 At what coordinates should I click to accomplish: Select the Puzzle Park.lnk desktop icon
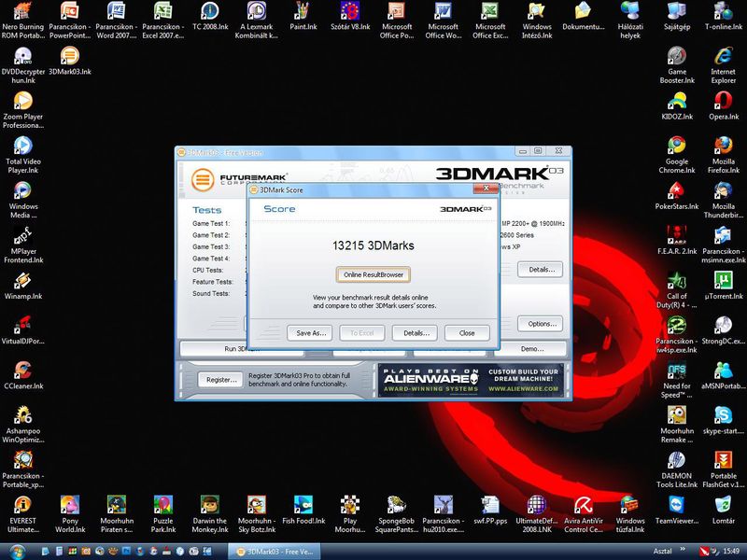pos(162,515)
